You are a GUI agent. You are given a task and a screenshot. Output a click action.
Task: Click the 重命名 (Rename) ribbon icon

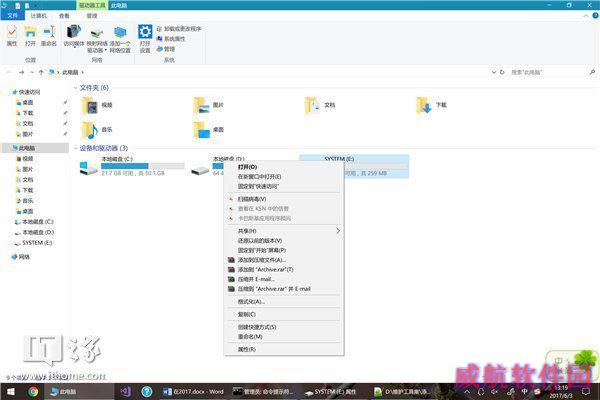pos(49,36)
